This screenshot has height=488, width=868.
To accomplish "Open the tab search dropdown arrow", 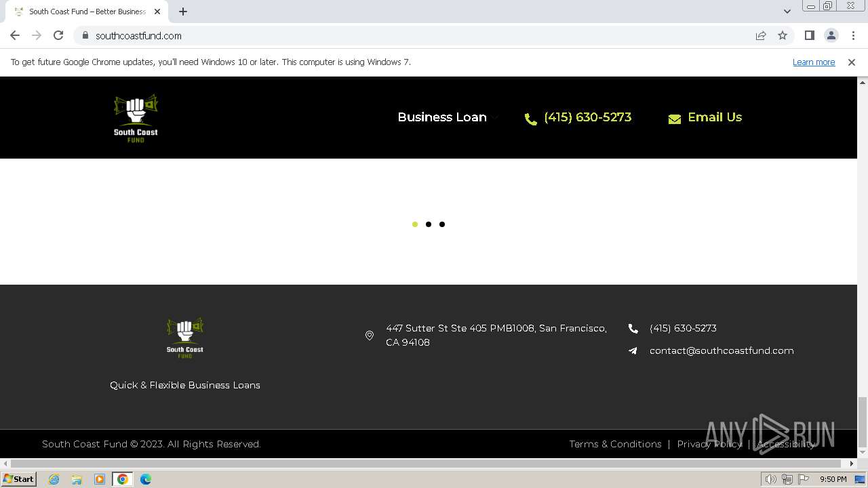I will [787, 12].
